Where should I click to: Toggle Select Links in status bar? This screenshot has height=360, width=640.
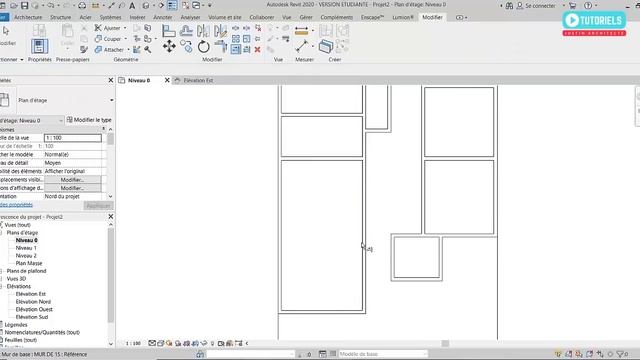pyautogui.click(x=558, y=354)
